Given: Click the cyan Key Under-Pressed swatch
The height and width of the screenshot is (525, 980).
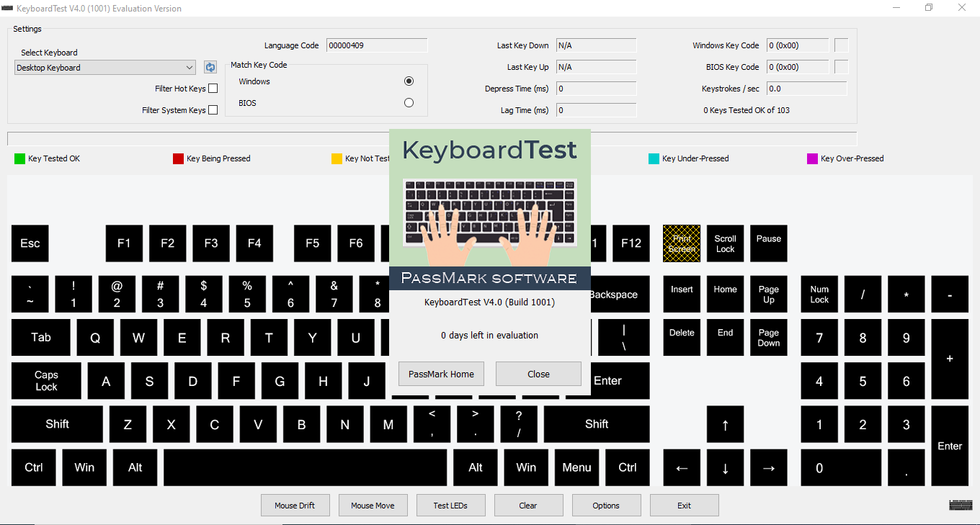Looking at the screenshot, I should tap(654, 158).
